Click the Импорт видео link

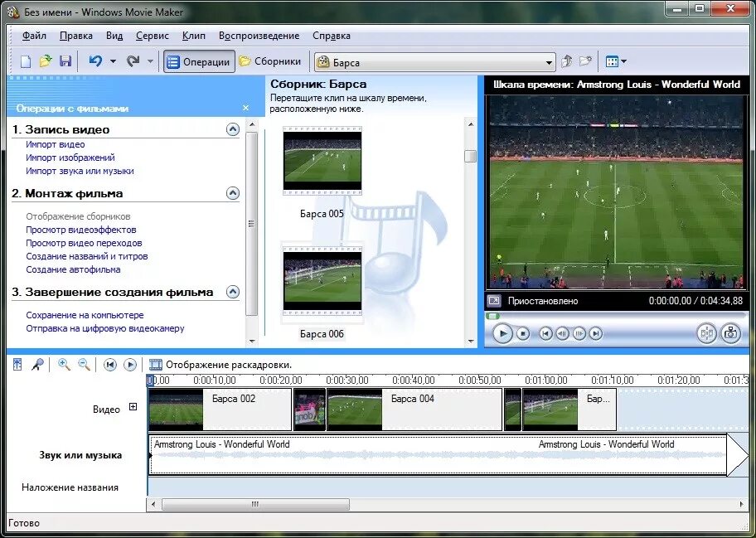coord(56,144)
